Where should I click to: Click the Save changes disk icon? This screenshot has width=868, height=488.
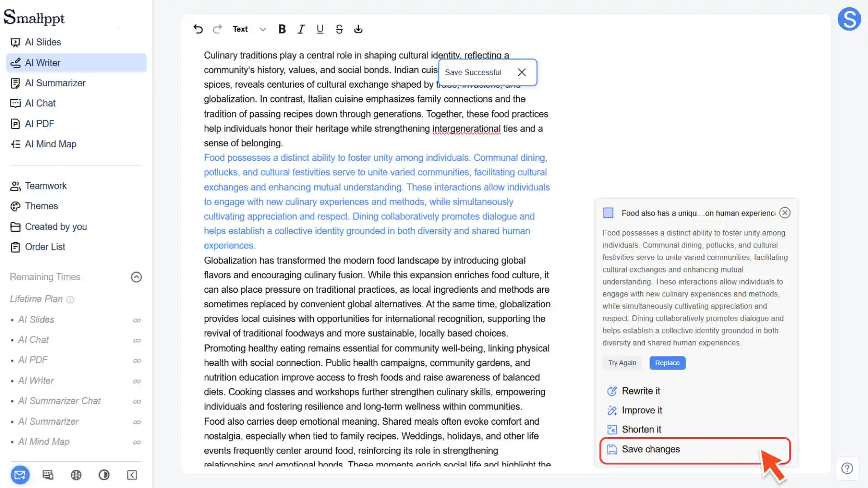tap(612, 450)
